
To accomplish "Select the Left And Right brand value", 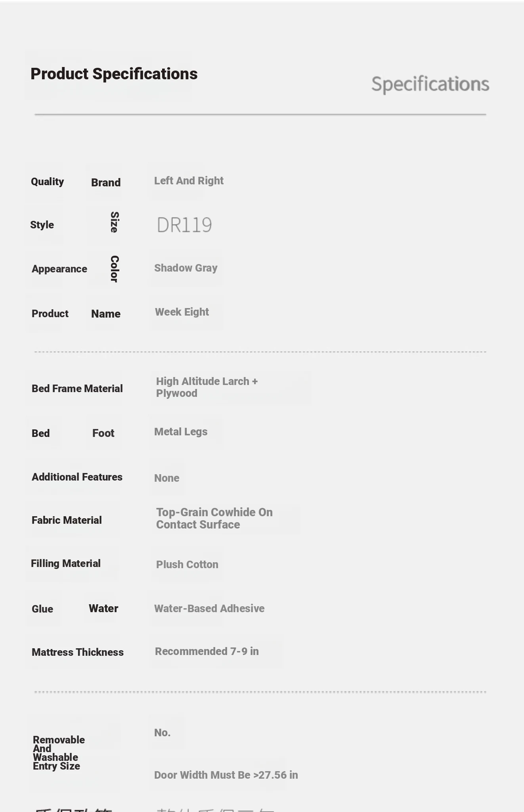I will [189, 181].
